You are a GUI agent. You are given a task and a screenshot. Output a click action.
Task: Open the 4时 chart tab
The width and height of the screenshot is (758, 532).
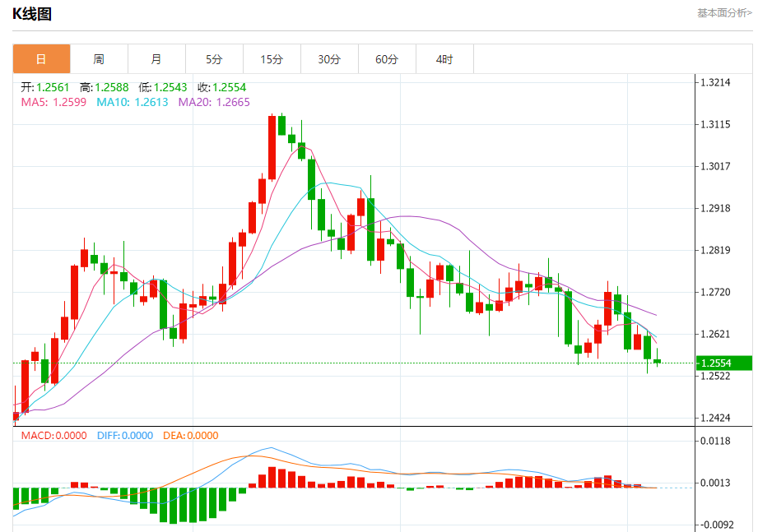[444, 59]
